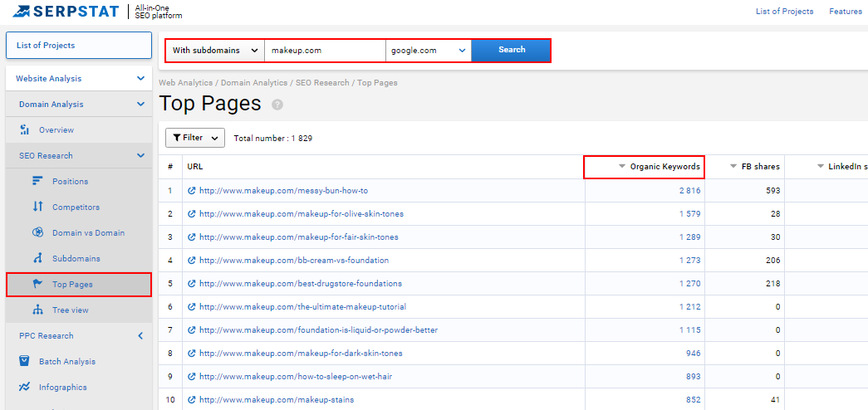868x410 pixels.
Task: Select Top Pages in the sidebar
Action: click(x=79, y=285)
